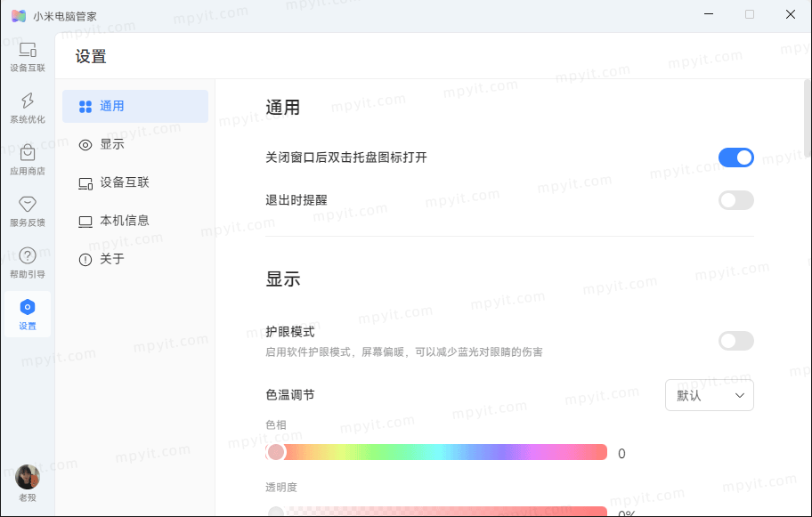Minimize the 小米电脑管家 window
812x517 pixels.
point(709,14)
